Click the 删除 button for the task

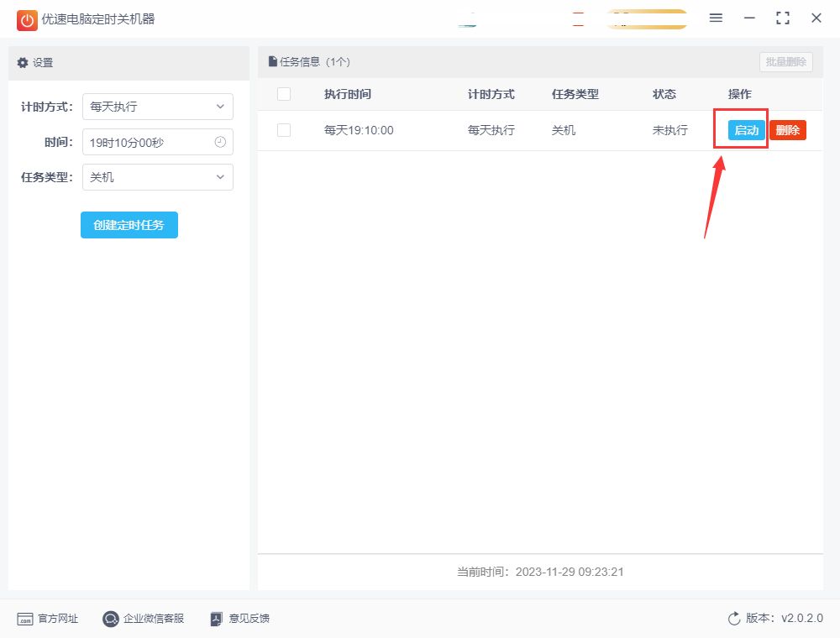coord(788,130)
